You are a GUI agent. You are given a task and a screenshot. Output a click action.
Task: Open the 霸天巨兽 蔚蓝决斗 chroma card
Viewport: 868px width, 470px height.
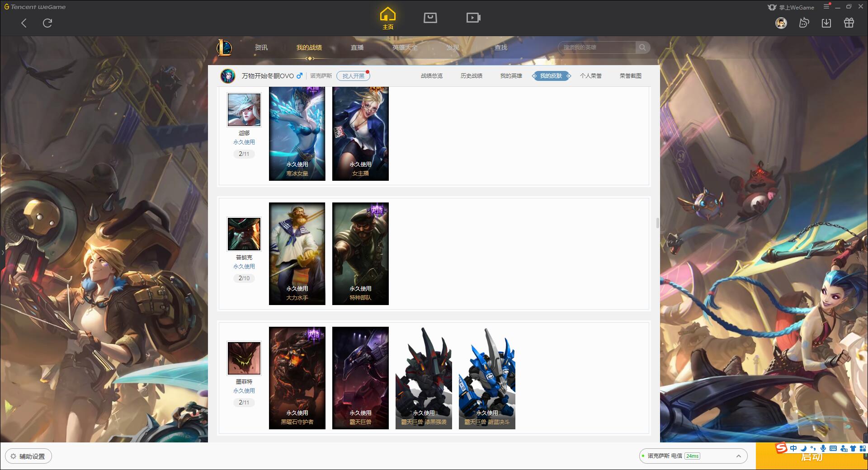pyautogui.click(x=487, y=378)
